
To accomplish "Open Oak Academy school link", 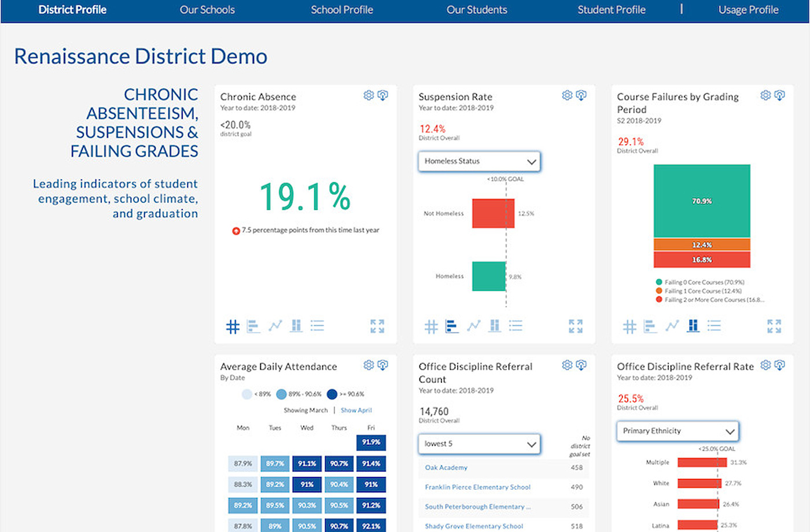I will pyautogui.click(x=446, y=467).
